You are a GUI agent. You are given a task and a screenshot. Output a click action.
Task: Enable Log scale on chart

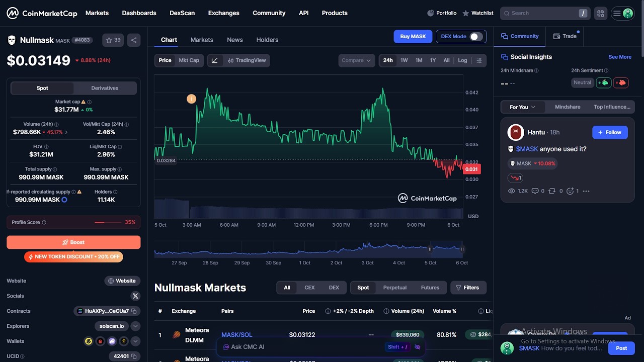(462, 60)
